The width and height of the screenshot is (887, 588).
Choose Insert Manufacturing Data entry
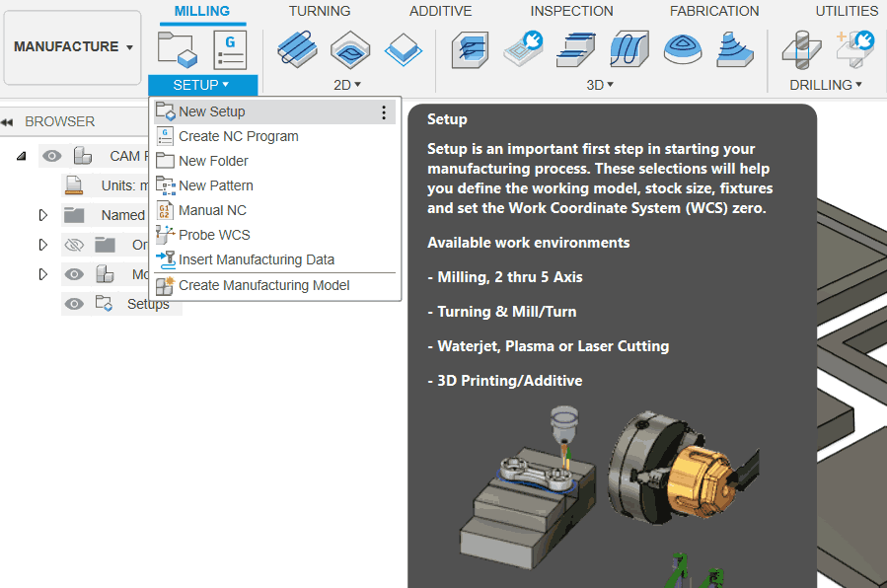(x=274, y=259)
